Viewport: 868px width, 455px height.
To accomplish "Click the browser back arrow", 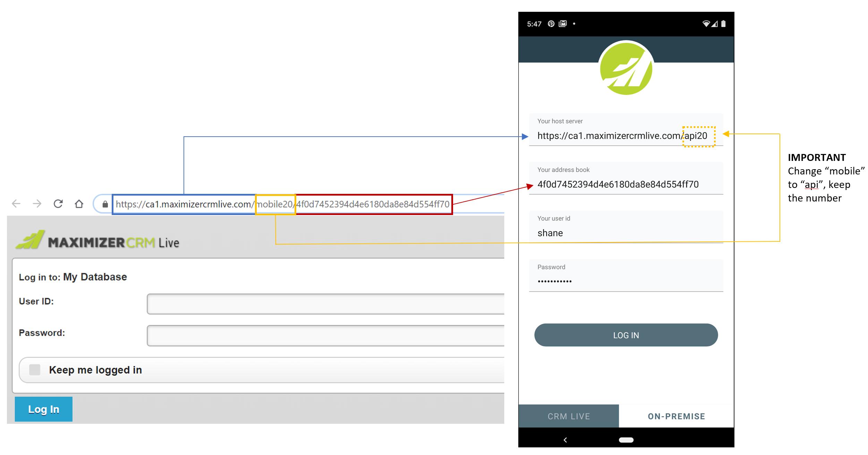I will [x=16, y=204].
